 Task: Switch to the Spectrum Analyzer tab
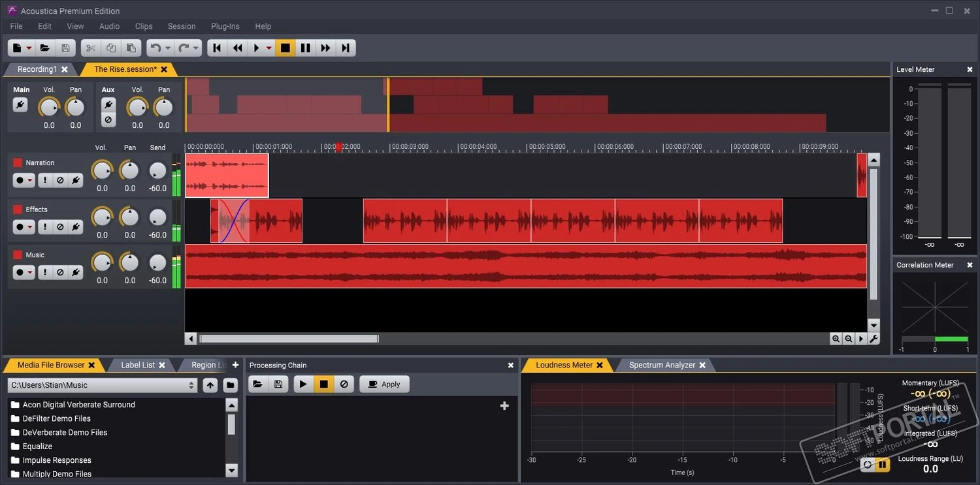tap(662, 365)
